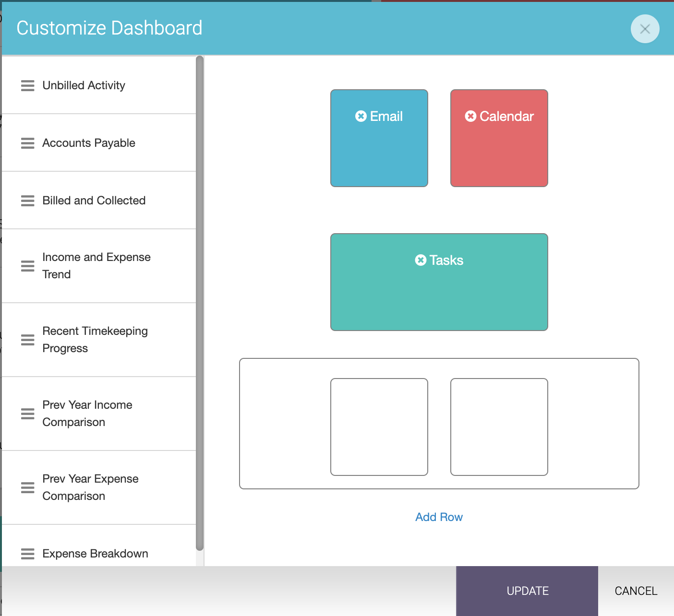Click the drag handle beside Prev Year Income Comparison
This screenshot has height=616, width=674.
28,414
